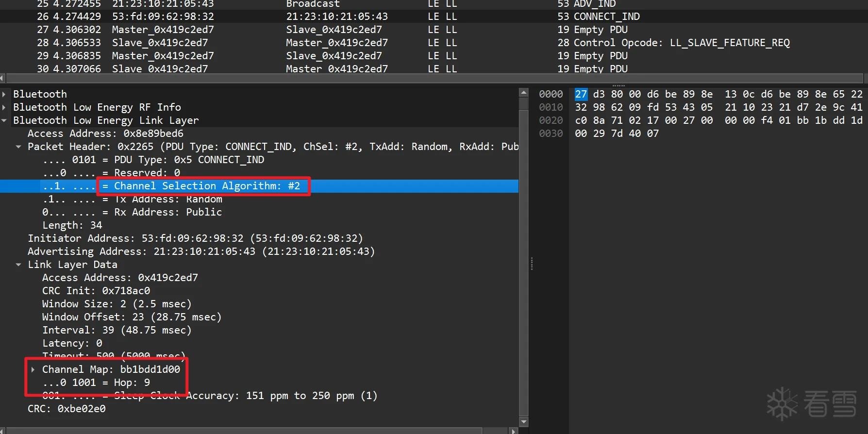Expand the Channel Map bb1bdd1d00 entry

[33, 369]
